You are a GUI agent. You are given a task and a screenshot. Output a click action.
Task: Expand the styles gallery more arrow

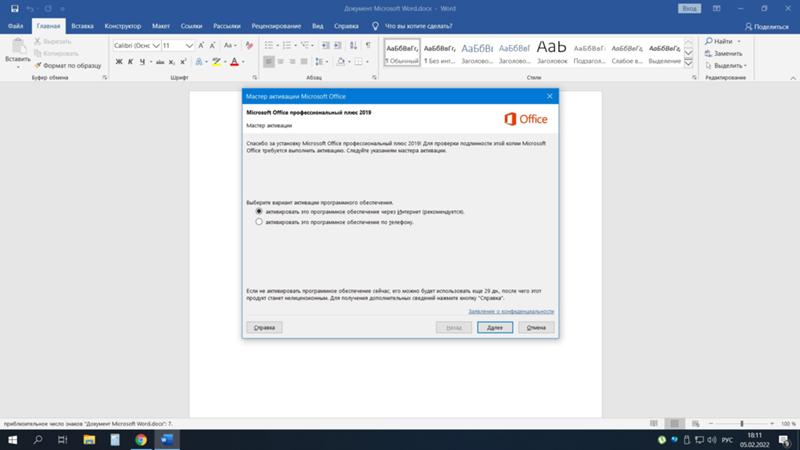tap(688, 63)
